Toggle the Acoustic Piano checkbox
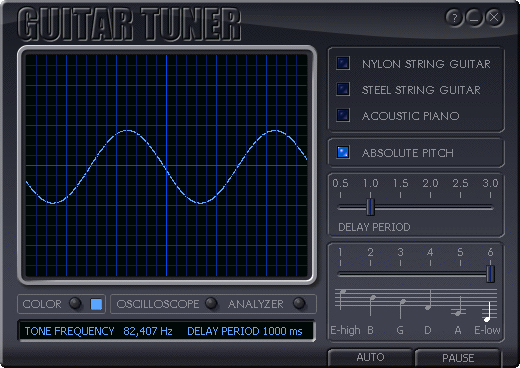 [x=343, y=115]
